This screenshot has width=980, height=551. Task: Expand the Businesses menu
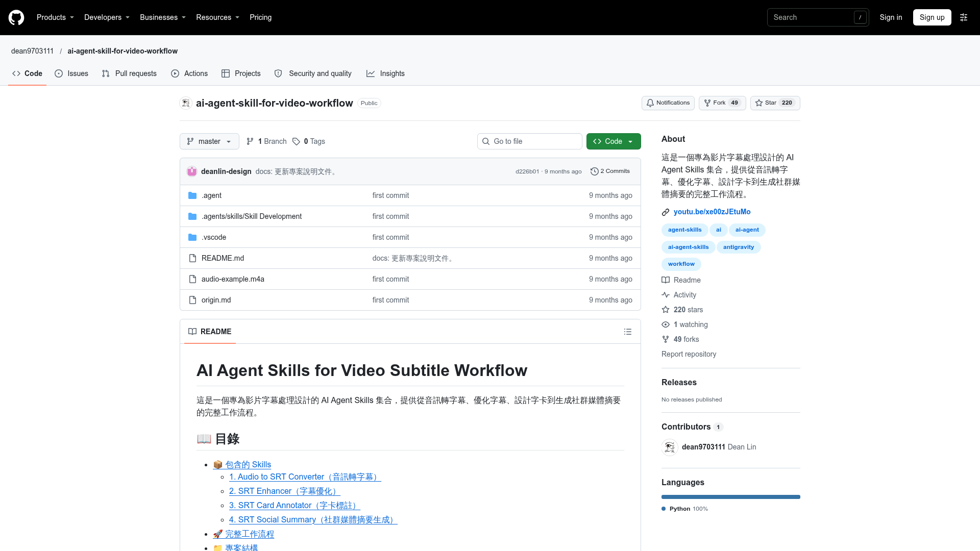163,17
